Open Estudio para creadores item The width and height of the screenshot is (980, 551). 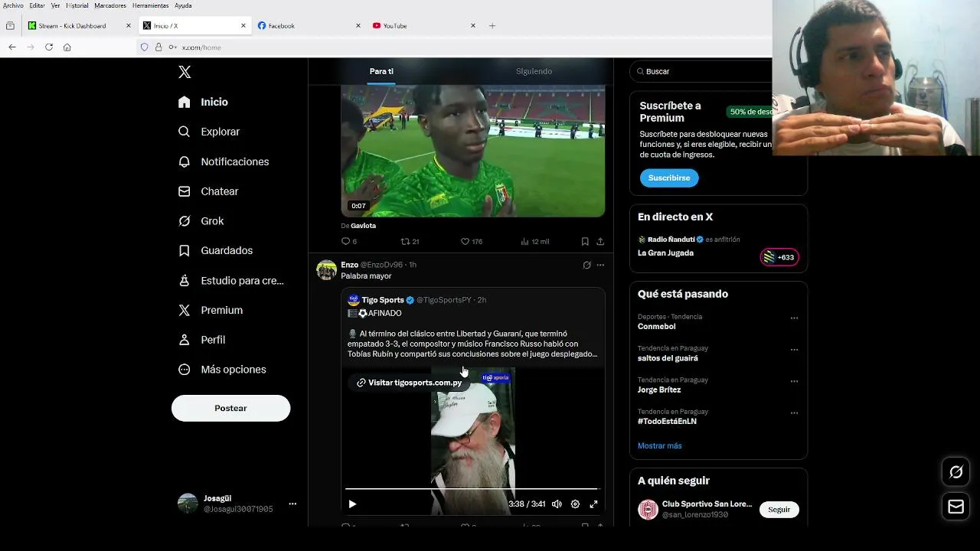pos(230,281)
